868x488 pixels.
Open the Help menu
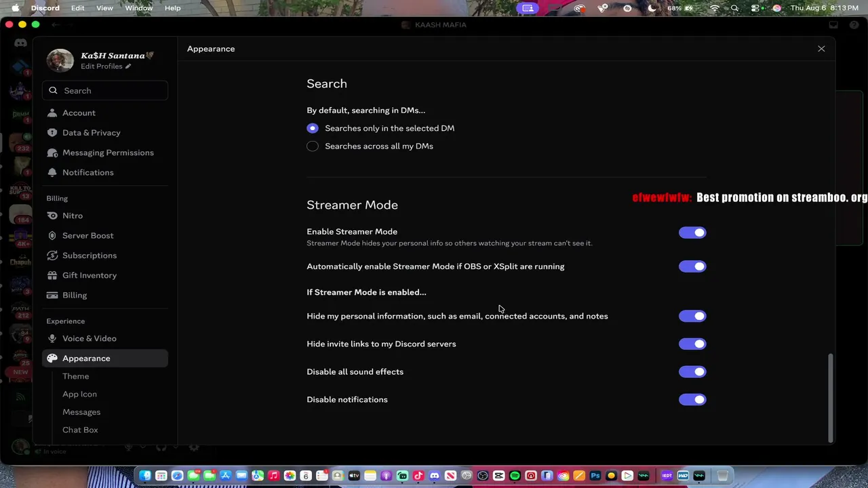click(173, 8)
